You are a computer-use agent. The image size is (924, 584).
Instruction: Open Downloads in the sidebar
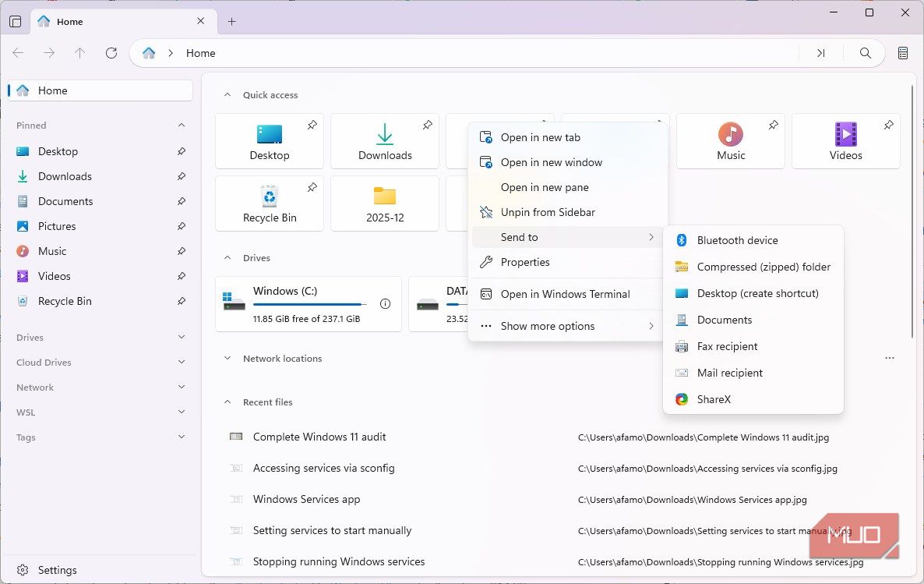(101, 176)
